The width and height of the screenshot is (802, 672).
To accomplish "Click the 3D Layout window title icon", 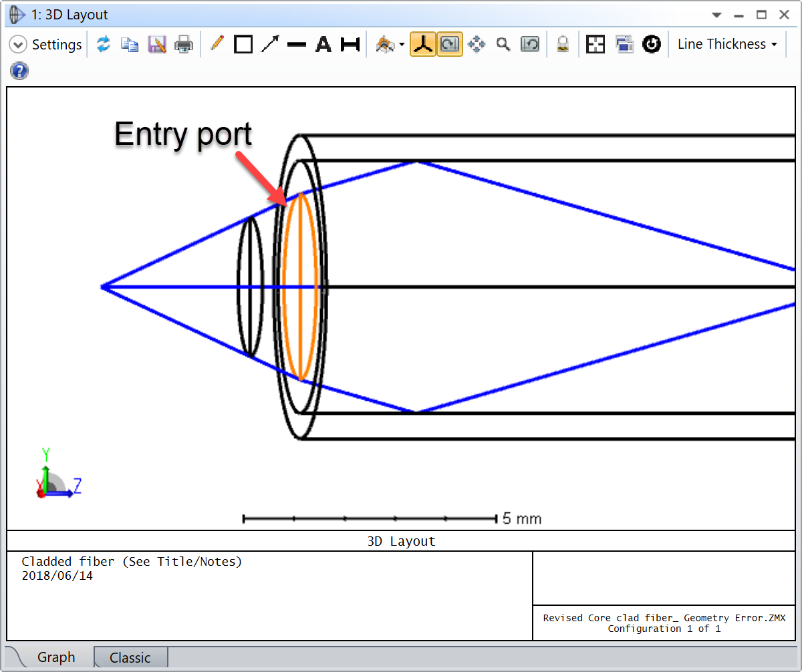I will (x=18, y=15).
